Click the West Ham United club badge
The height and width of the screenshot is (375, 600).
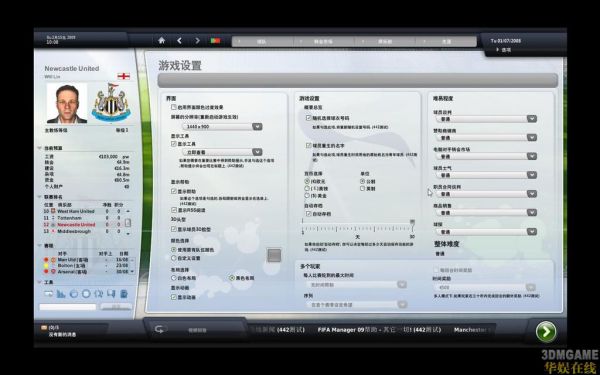(x=53, y=211)
